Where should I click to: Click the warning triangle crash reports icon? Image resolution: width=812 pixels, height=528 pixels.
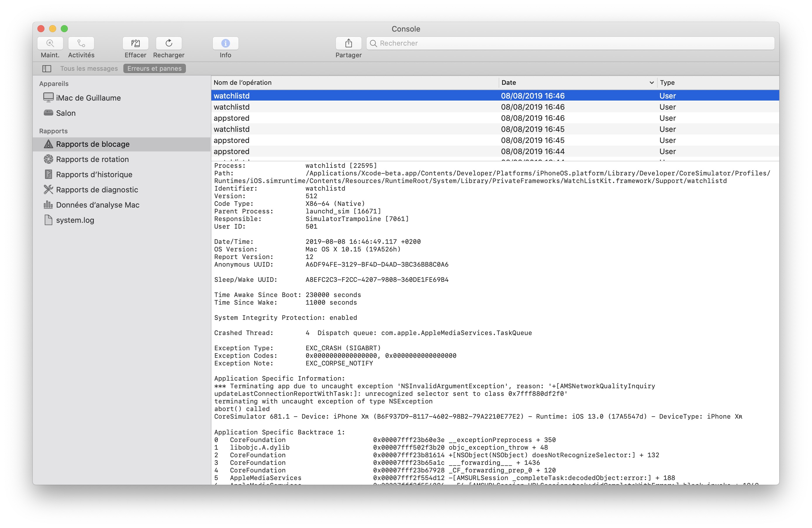pos(49,144)
